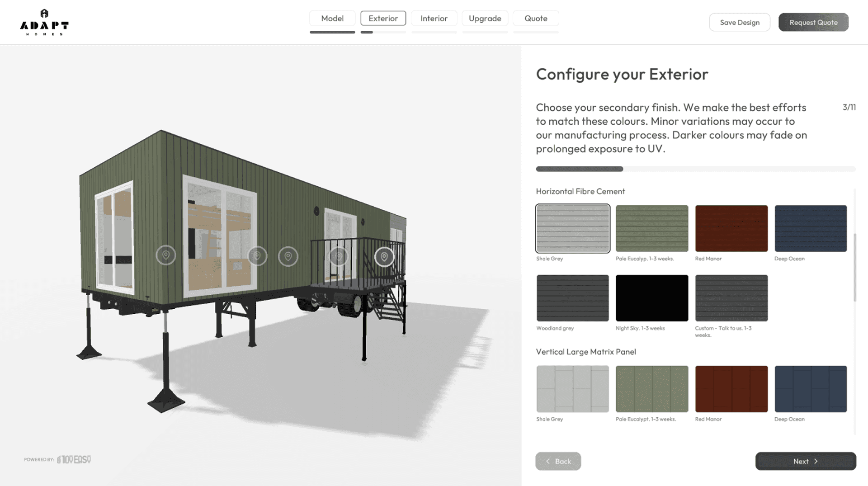Image resolution: width=868 pixels, height=486 pixels.
Task: Select the hotspot marker just right of the sliding window
Action: pyautogui.click(x=288, y=256)
